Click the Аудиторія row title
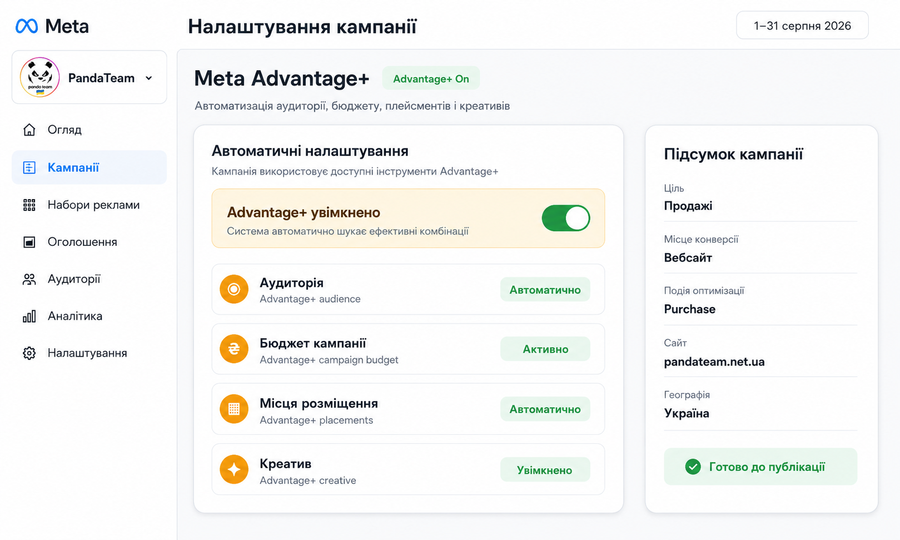This screenshot has width=900, height=540. pos(292,283)
